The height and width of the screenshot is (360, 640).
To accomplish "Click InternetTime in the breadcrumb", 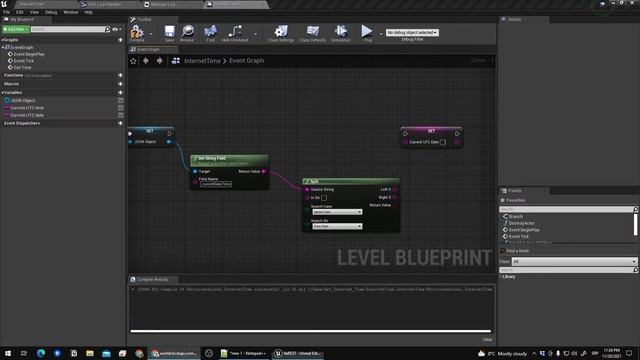I will (202, 61).
